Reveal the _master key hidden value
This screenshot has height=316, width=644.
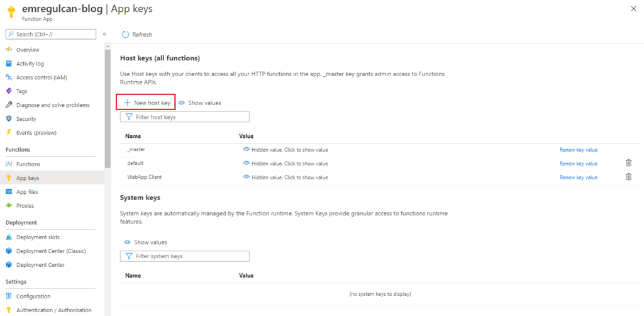(286, 150)
